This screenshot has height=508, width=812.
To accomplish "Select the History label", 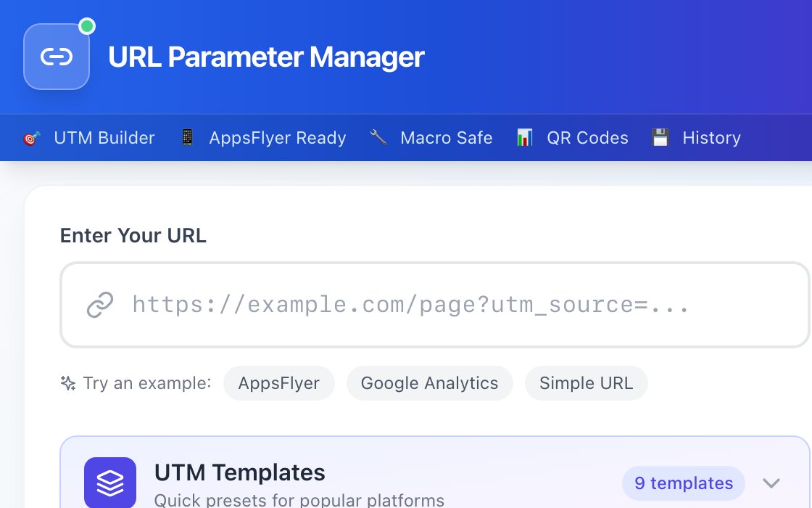I will pyautogui.click(x=711, y=138).
